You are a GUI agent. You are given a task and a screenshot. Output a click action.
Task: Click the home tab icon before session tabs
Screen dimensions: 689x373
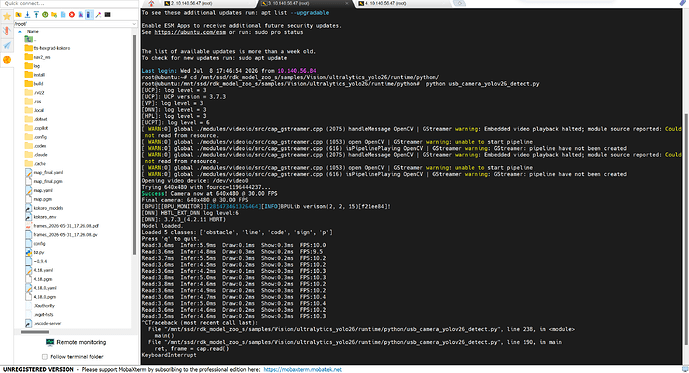151,4
